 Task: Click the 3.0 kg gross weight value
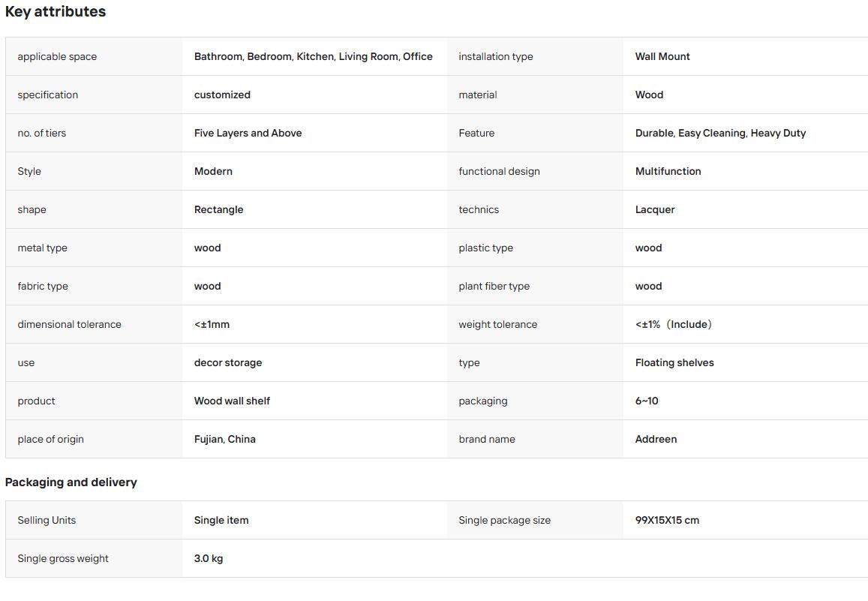208,558
